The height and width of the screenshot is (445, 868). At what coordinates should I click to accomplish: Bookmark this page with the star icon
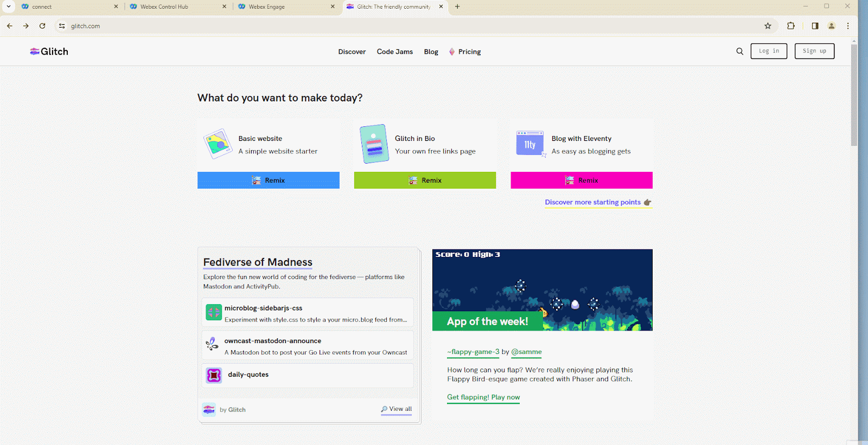768,26
